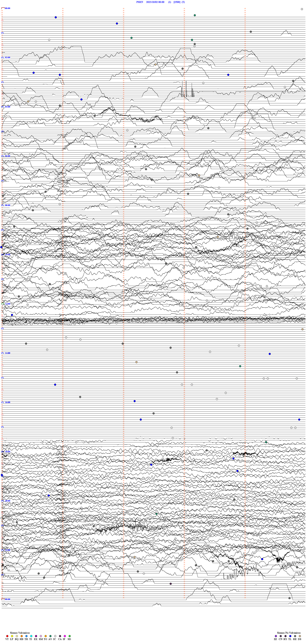Click the green AV legend marker
The width and height of the screenshot is (307, 644).
click(x=51, y=636)
